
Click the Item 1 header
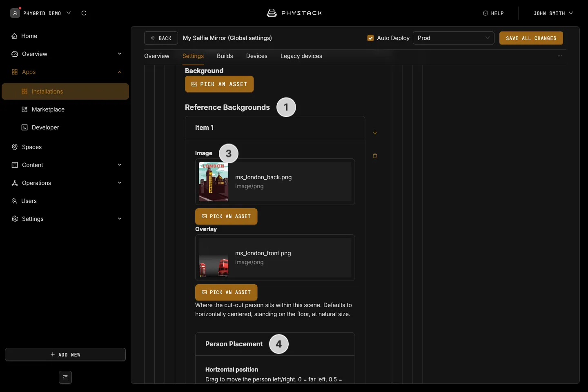275,128
